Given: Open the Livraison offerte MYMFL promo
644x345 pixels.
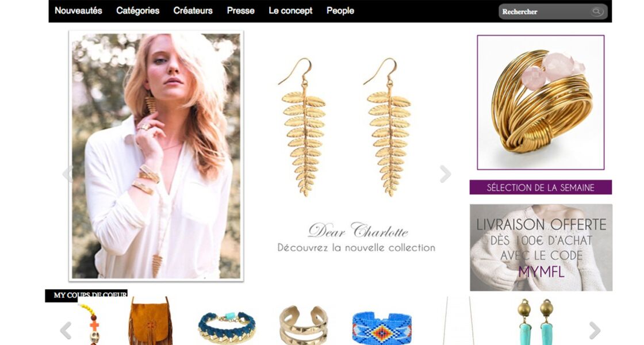Looking at the screenshot, I should tap(541, 248).
